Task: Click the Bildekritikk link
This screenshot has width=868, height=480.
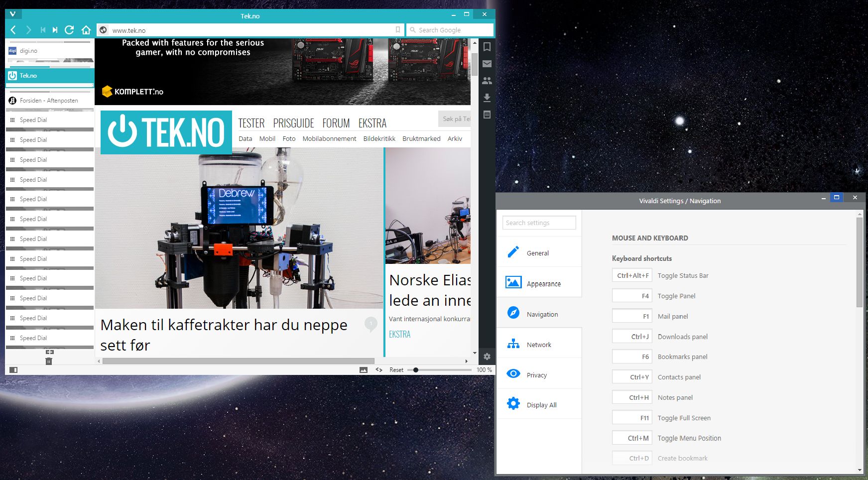Action: 379,138
